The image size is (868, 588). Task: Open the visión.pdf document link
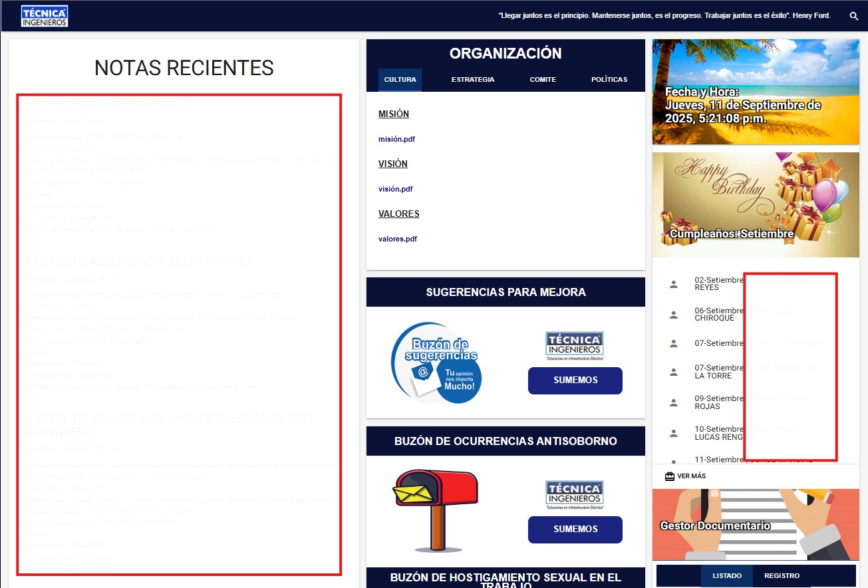coord(395,189)
